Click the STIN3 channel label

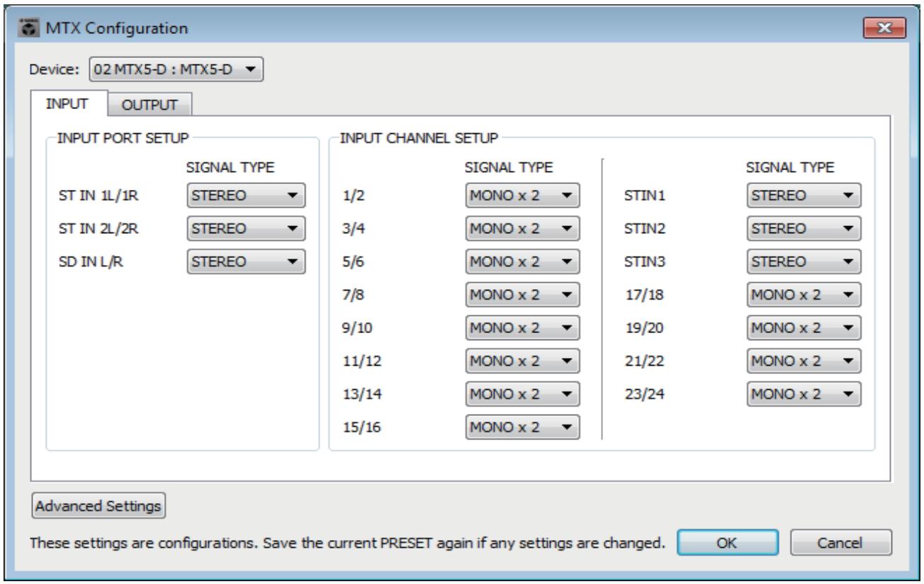645,262
